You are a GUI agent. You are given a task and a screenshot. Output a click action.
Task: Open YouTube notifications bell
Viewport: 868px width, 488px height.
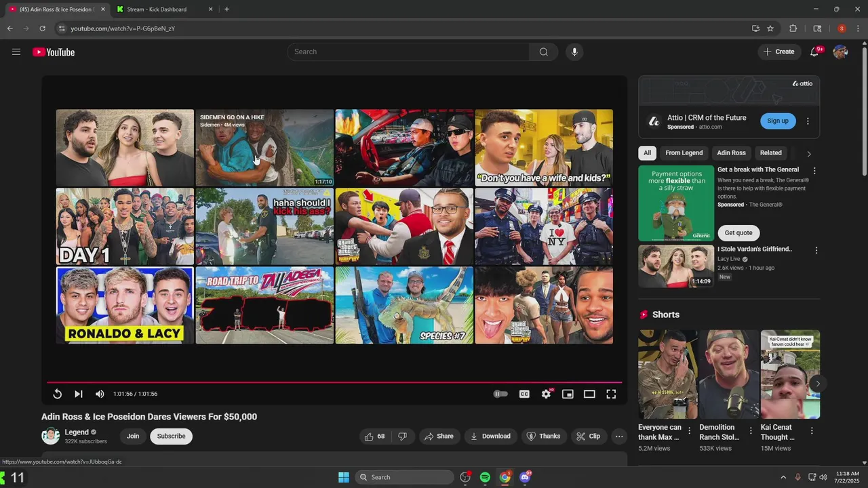coord(815,52)
